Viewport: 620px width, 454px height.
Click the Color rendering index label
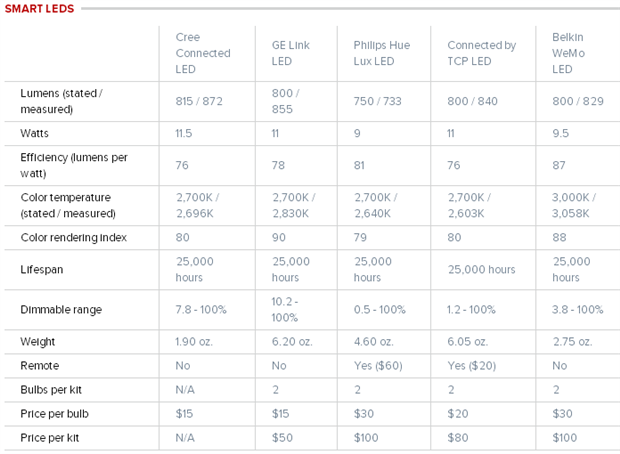pos(74,237)
